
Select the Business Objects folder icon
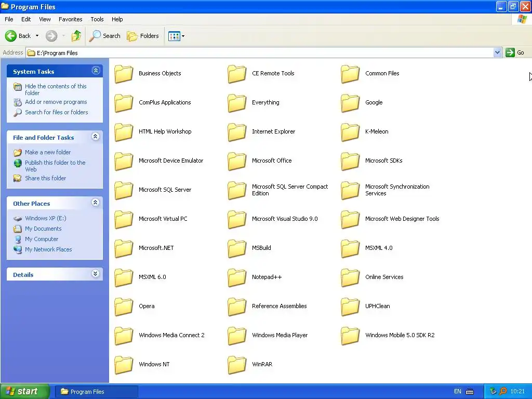coord(124,74)
